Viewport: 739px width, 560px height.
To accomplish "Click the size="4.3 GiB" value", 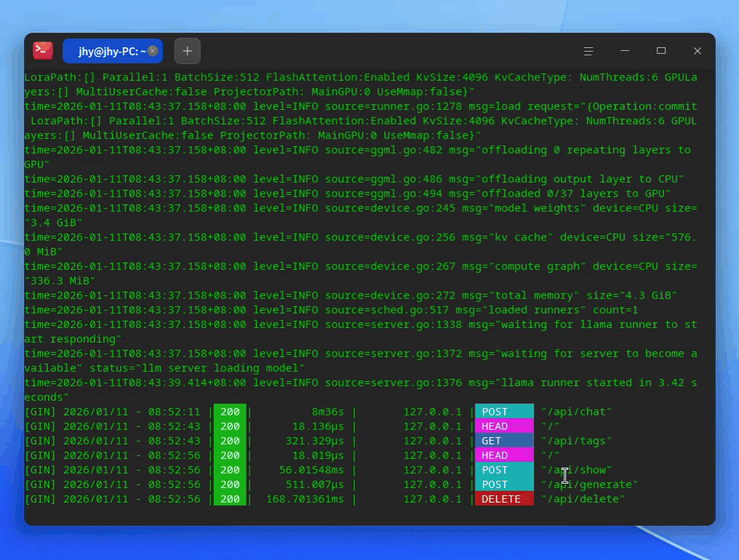I will 632,295.
